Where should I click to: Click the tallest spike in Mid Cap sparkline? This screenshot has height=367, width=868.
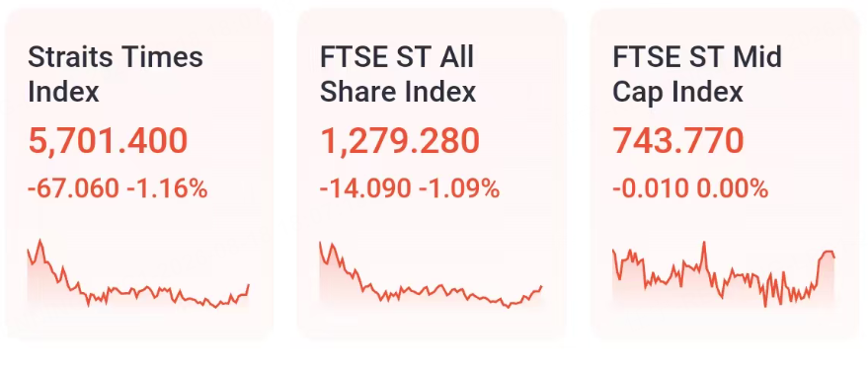coord(704,243)
